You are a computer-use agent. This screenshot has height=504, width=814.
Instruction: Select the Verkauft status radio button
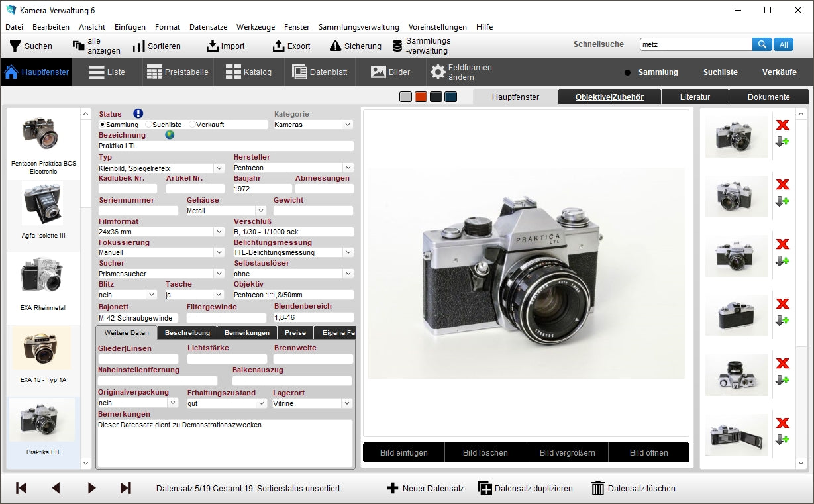point(192,125)
